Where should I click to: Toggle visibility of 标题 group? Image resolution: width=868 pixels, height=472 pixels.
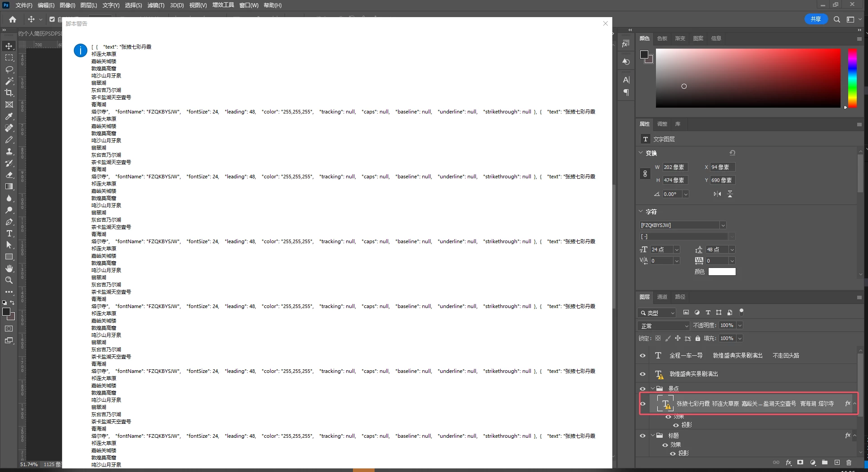coord(642,436)
